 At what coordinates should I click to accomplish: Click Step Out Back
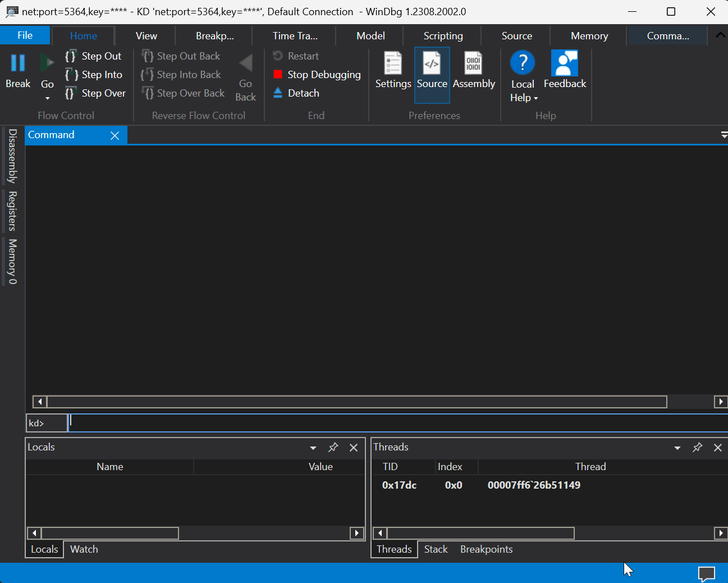(x=181, y=56)
